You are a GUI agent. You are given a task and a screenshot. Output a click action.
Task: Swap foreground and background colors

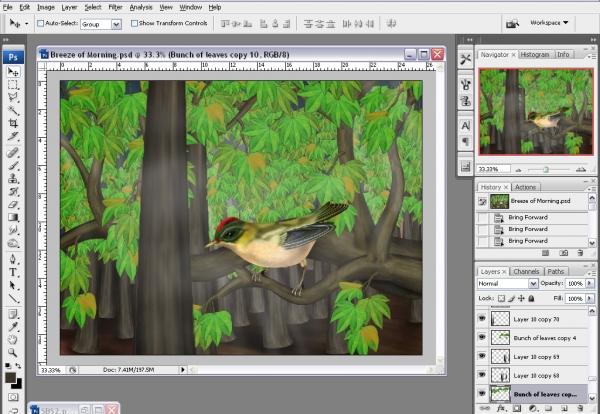18,366
